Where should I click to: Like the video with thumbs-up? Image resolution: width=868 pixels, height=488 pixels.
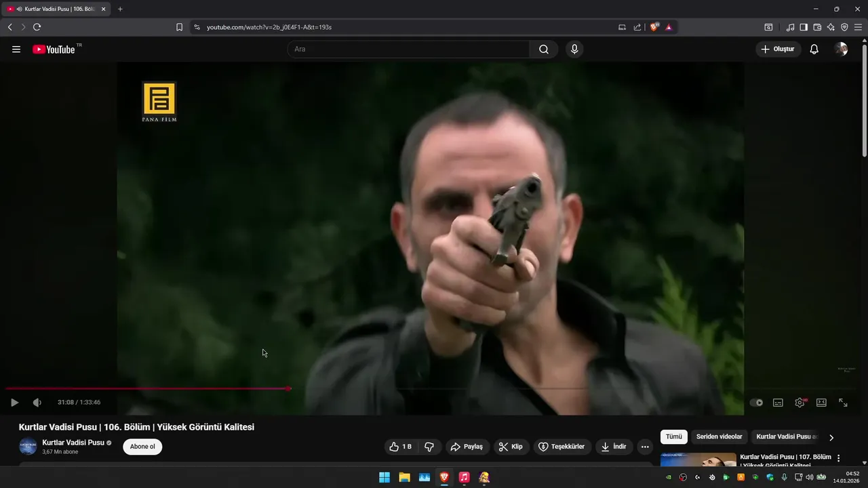[400, 447]
